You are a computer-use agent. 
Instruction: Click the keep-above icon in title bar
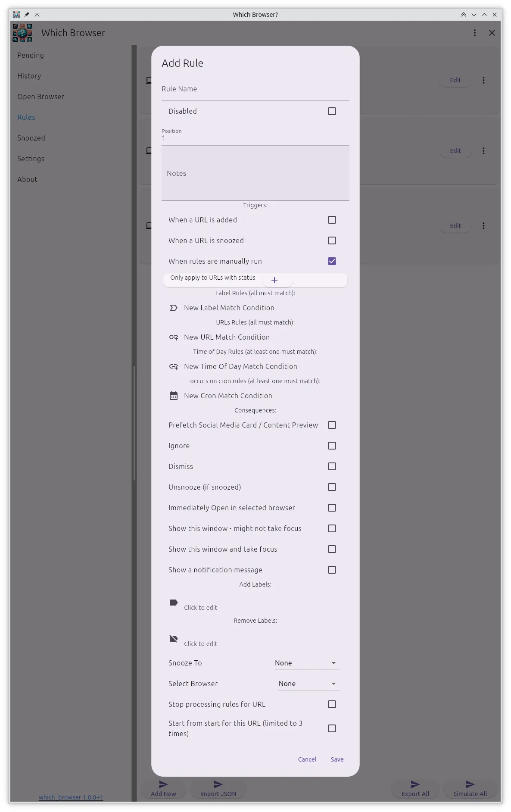[37, 15]
